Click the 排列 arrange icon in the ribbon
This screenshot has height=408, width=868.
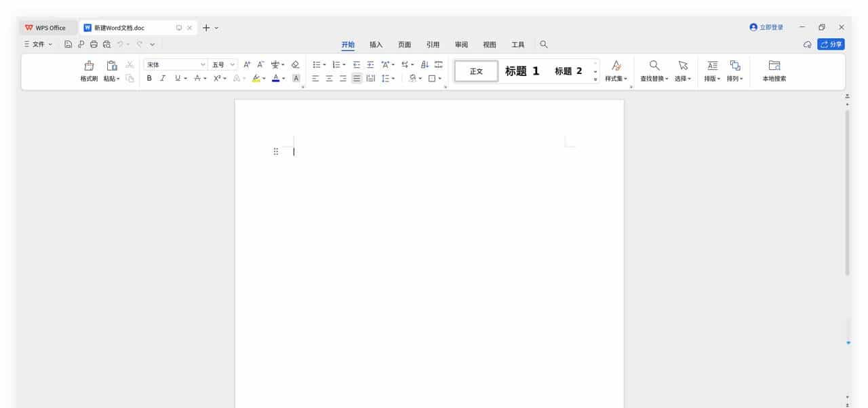pos(734,71)
